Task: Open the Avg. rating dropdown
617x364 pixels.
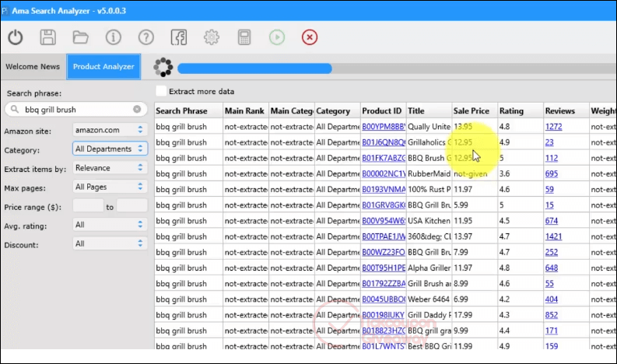Action: coord(110,224)
